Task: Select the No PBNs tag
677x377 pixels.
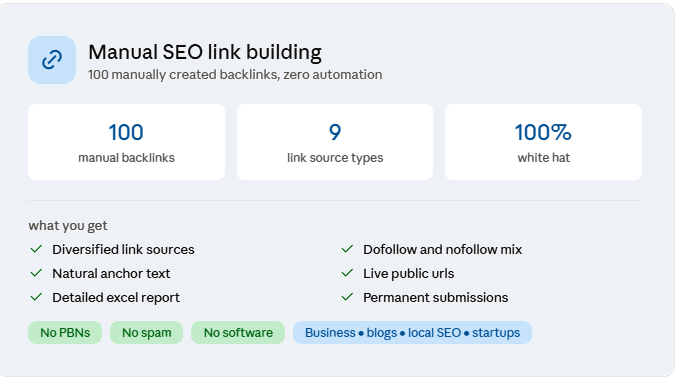Action: [x=65, y=333]
